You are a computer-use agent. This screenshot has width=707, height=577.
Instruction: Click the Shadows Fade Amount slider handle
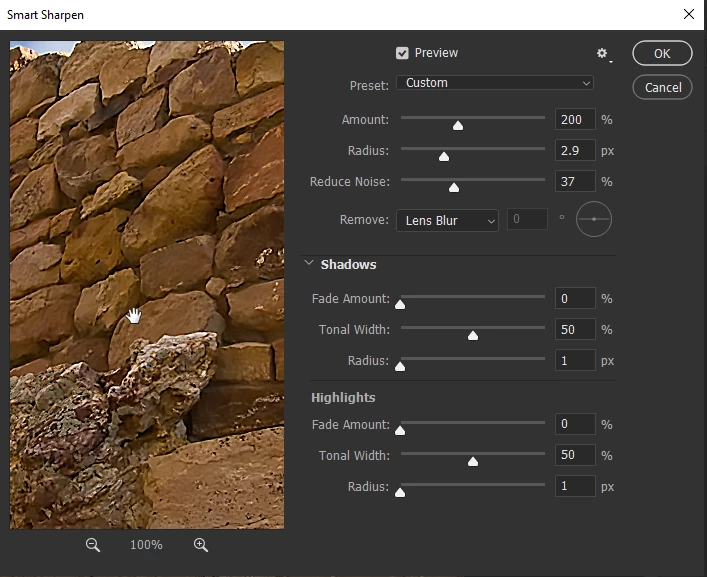click(x=400, y=305)
